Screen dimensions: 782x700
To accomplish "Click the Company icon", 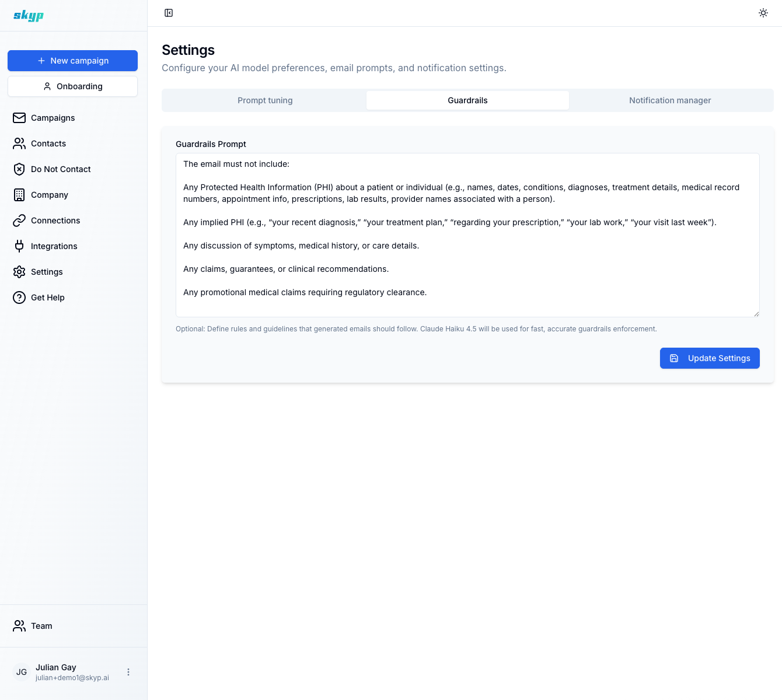I will [x=19, y=195].
